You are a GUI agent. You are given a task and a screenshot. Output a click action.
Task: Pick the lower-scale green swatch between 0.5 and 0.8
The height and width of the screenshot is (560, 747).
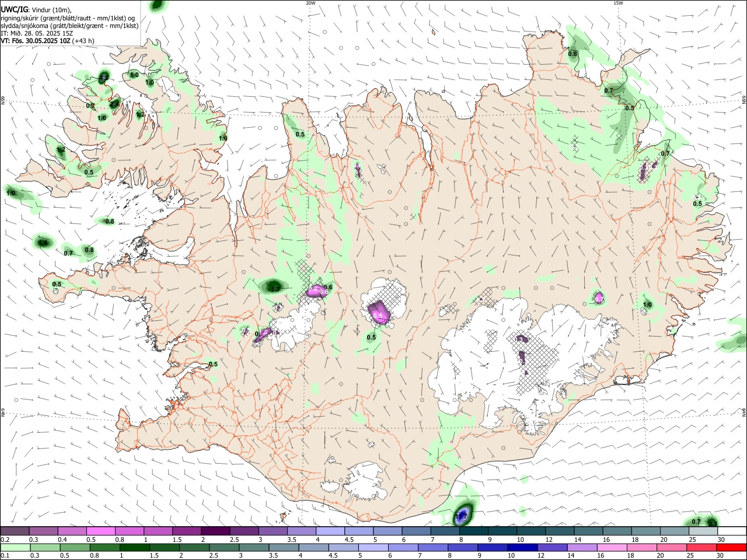coord(75,548)
